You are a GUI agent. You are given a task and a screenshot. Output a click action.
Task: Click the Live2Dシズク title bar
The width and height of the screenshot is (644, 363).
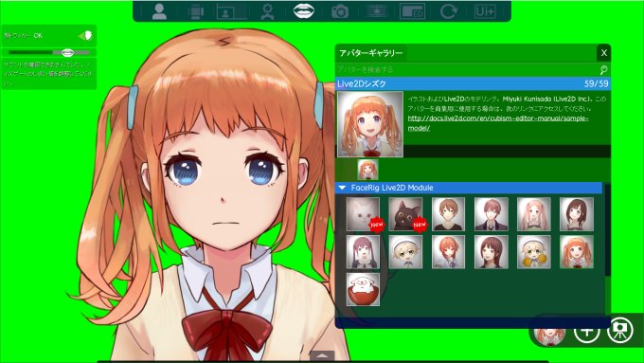click(x=473, y=83)
